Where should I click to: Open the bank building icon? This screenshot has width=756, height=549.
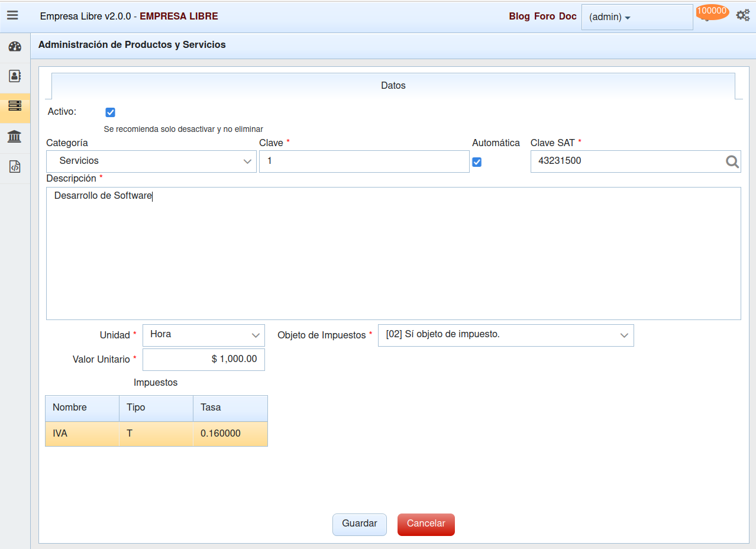(15, 137)
